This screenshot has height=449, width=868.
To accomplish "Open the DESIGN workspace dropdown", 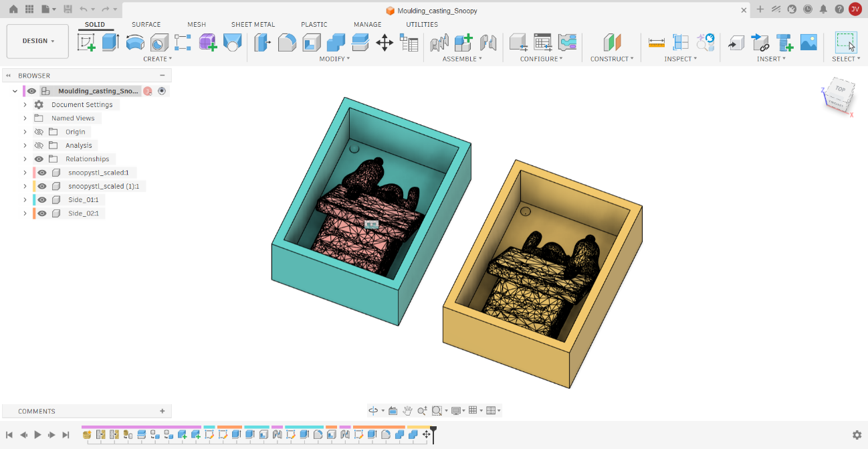I will coord(37,41).
